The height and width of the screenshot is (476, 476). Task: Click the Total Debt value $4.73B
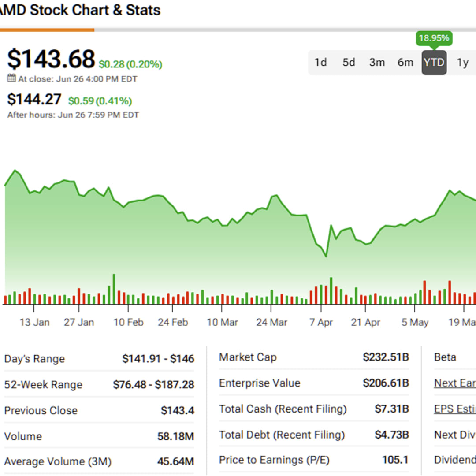coord(392,435)
